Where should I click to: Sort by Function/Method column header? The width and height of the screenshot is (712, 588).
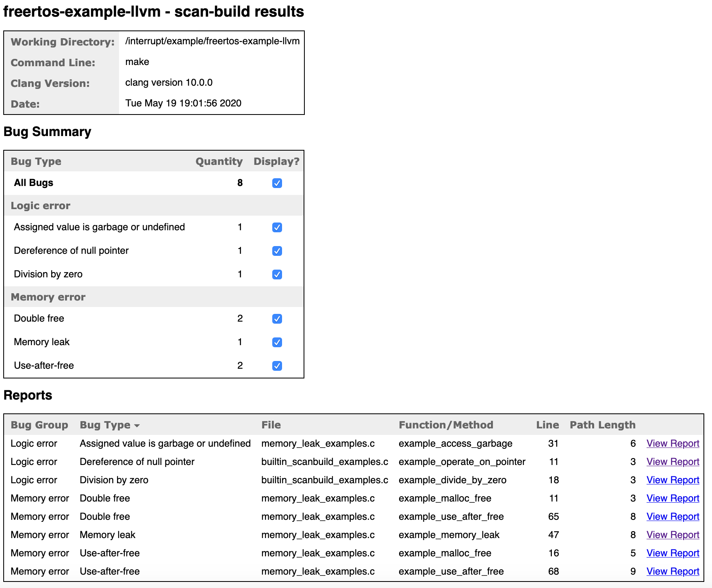pyautogui.click(x=446, y=425)
